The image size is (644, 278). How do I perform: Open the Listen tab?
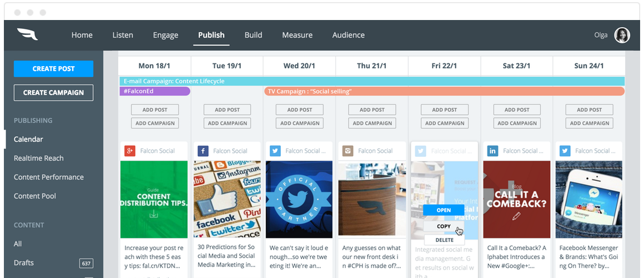pyautogui.click(x=123, y=36)
